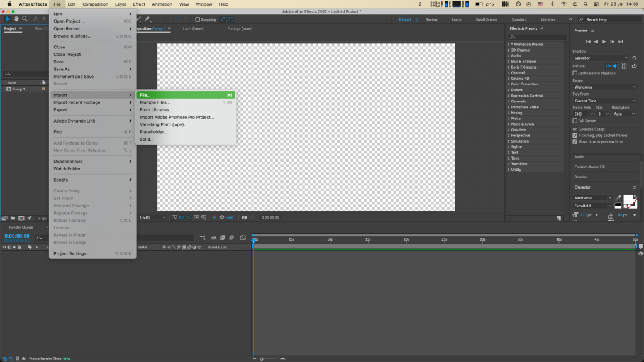Click the blue +0,0 exposure value
644x362 pixels.
tap(230, 217)
